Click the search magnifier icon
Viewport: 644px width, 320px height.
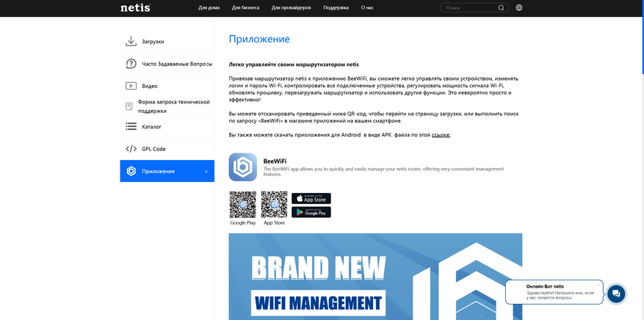click(501, 8)
